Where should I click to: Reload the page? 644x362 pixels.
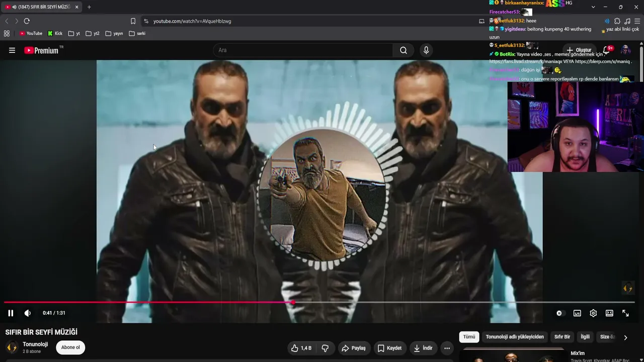pyautogui.click(x=27, y=21)
